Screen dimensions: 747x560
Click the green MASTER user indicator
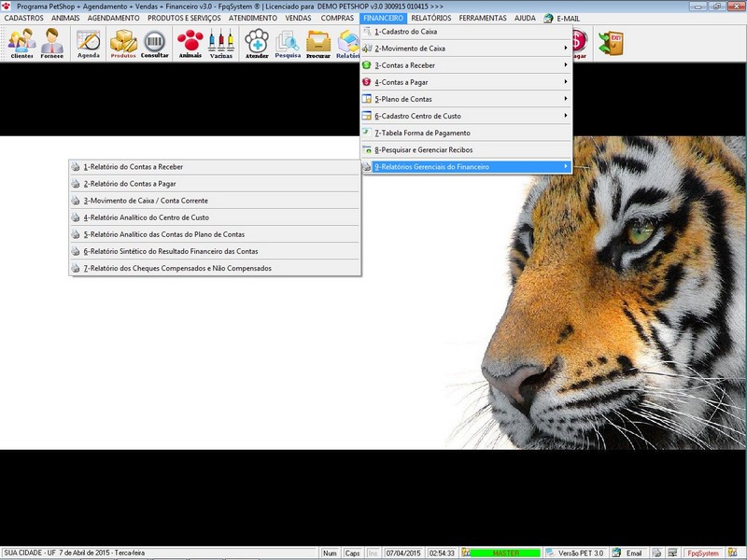click(505, 553)
